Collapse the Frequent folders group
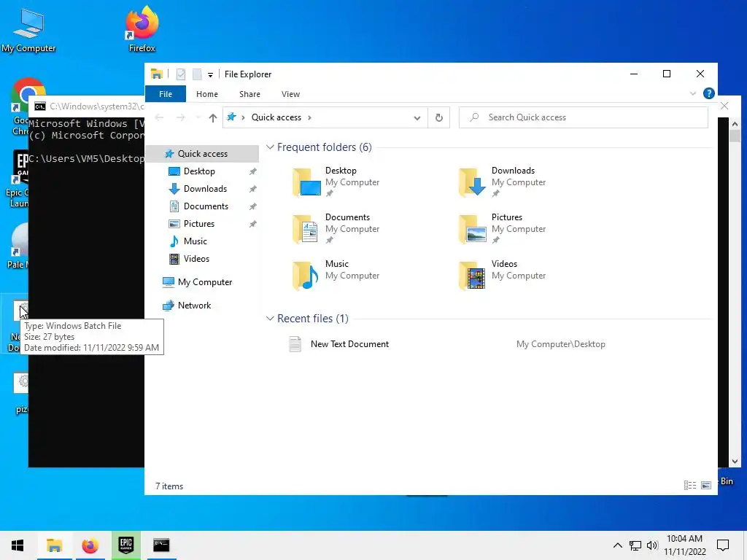747x560 pixels. coord(270,147)
